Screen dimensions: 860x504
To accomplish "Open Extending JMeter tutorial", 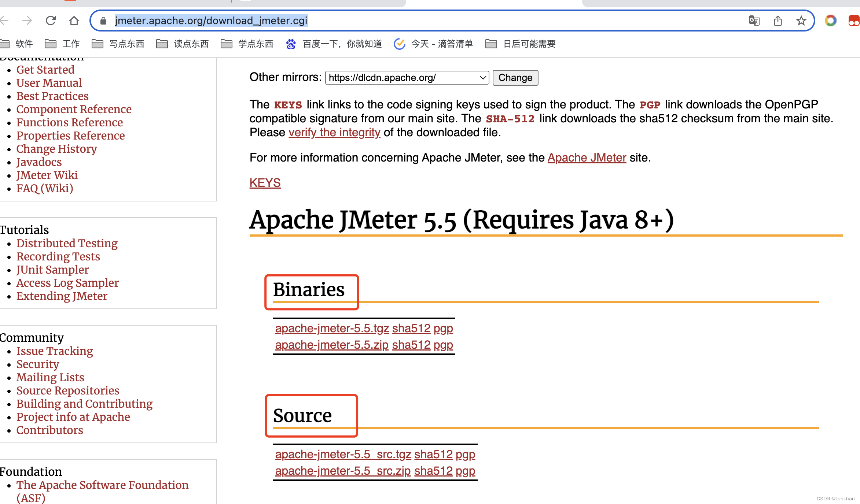I will [62, 296].
